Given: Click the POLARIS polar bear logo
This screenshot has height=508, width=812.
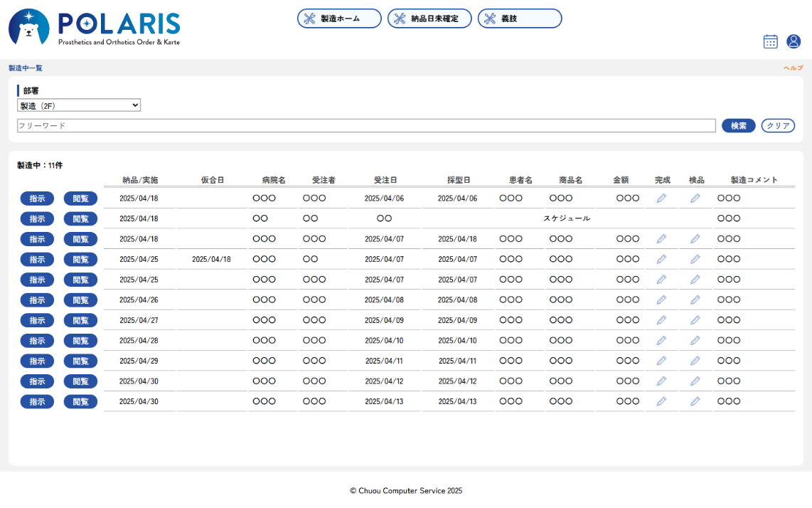Looking at the screenshot, I should (x=29, y=28).
